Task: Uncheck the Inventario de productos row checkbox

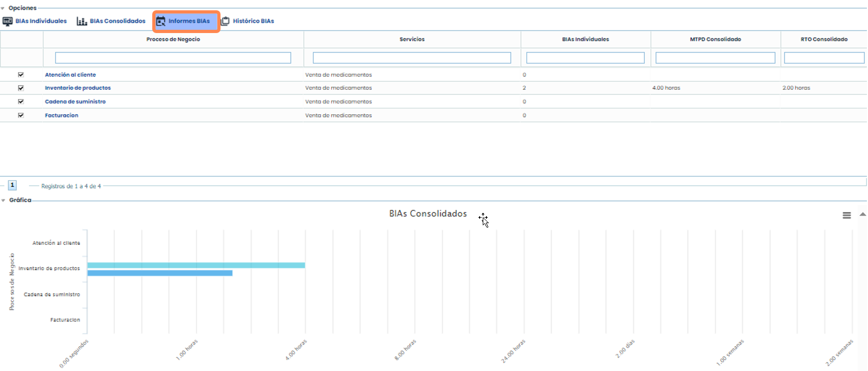Action: (x=21, y=88)
